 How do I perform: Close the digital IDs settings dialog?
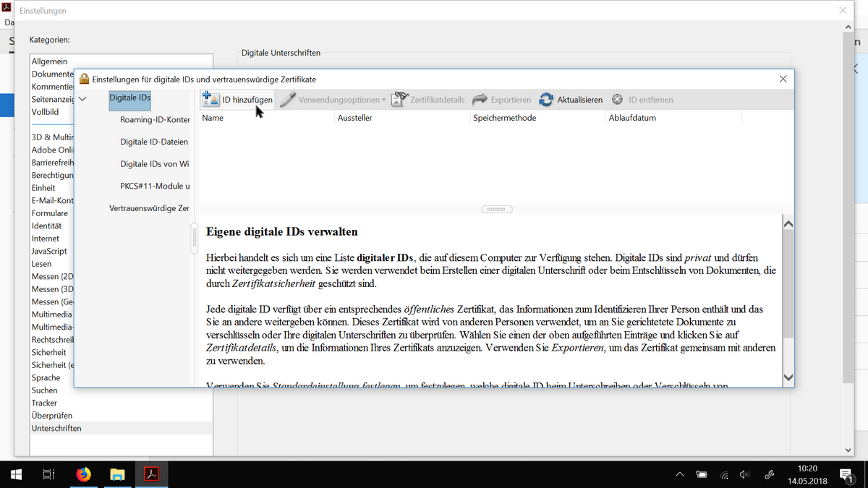[783, 79]
